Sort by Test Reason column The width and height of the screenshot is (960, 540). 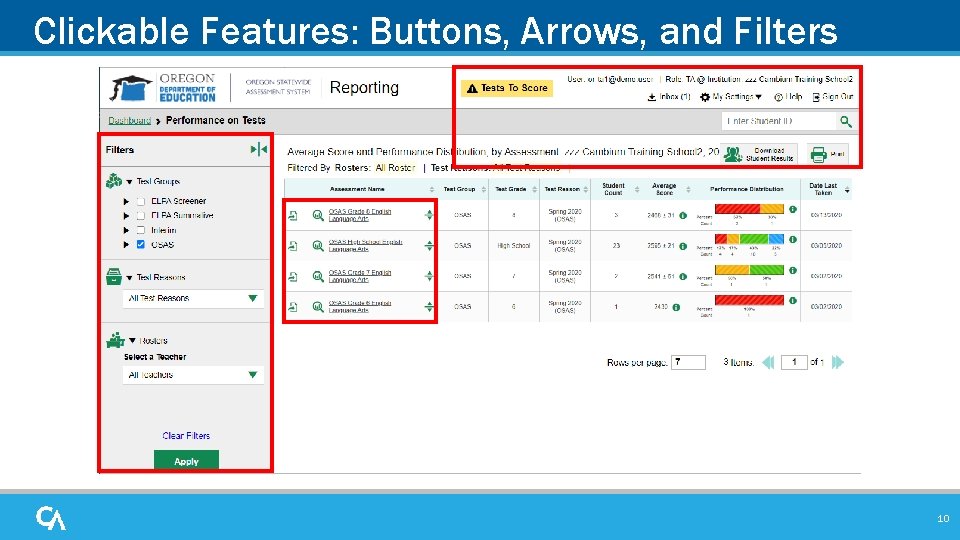pyautogui.click(x=586, y=189)
